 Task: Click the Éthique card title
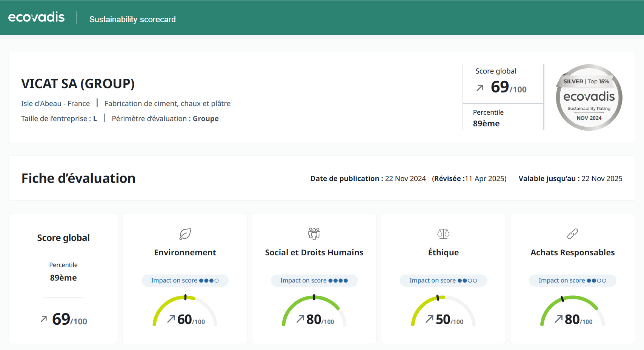click(x=443, y=252)
